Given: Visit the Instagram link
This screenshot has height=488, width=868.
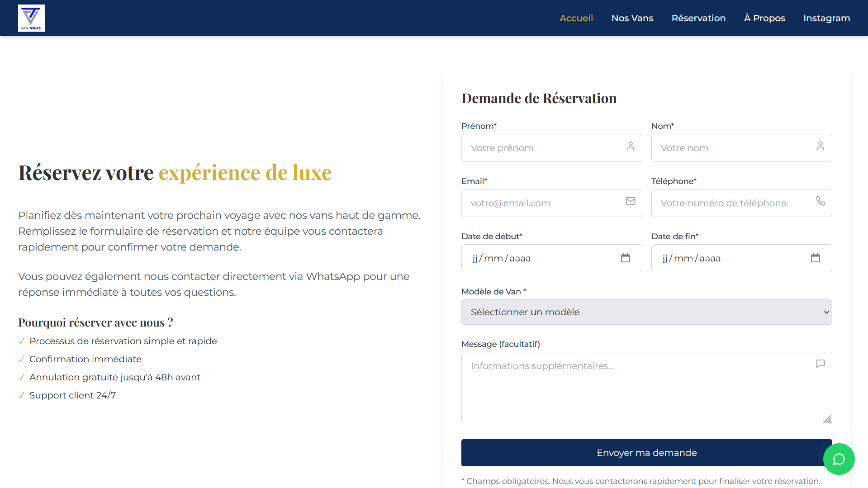Looking at the screenshot, I should tap(826, 18).
